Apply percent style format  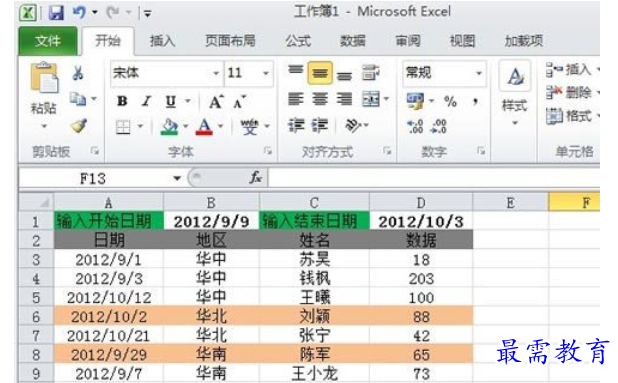tap(450, 101)
